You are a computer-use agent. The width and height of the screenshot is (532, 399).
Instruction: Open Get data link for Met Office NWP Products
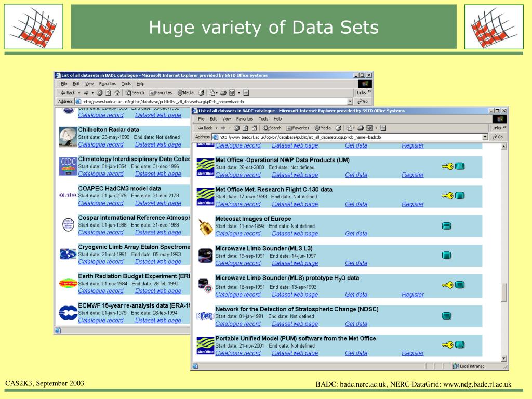pos(356,175)
